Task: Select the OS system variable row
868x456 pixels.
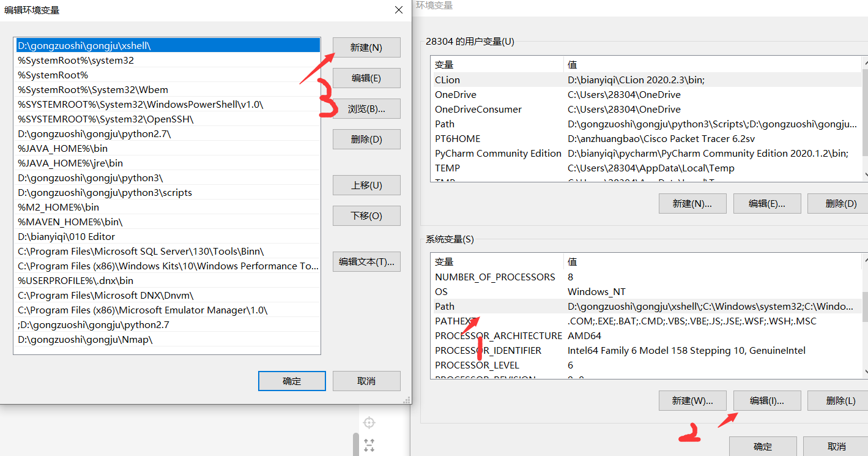Action: (646, 291)
